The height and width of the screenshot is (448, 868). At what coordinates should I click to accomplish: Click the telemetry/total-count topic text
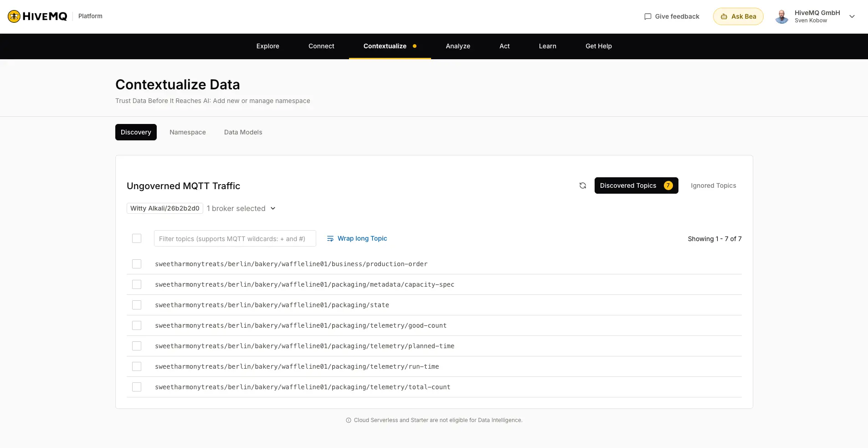(x=303, y=387)
